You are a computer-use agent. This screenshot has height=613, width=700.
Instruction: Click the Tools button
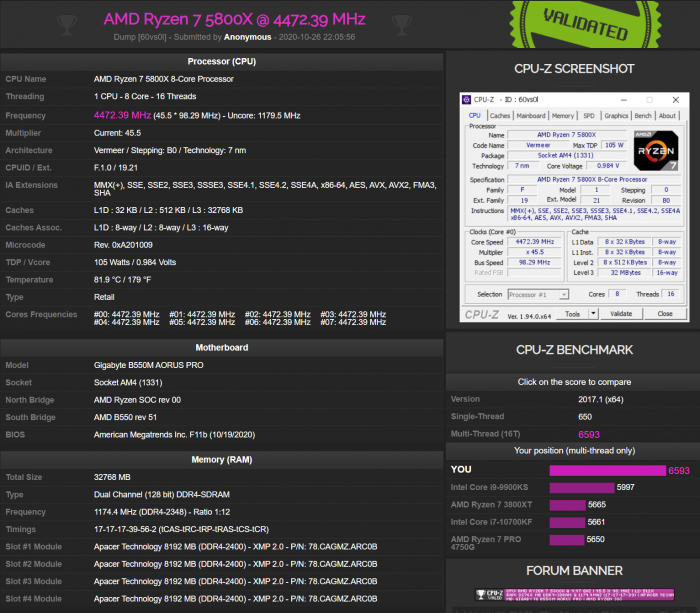tap(572, 314)
